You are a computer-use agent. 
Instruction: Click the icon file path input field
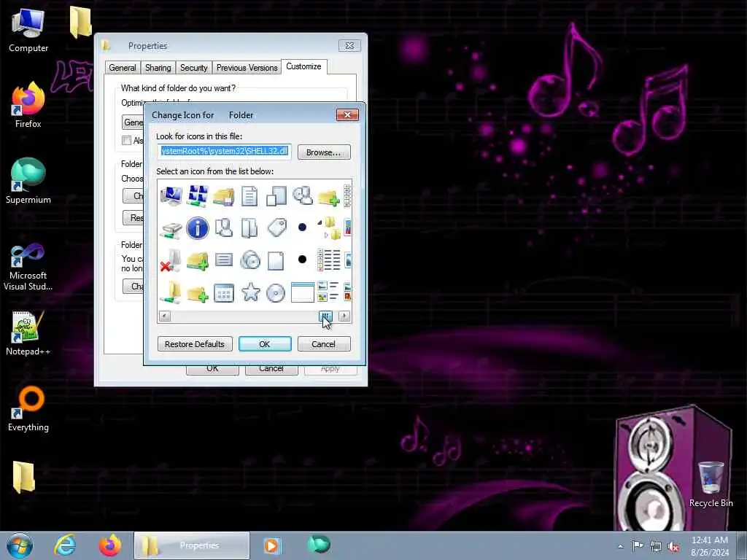[x=225, y=152]
